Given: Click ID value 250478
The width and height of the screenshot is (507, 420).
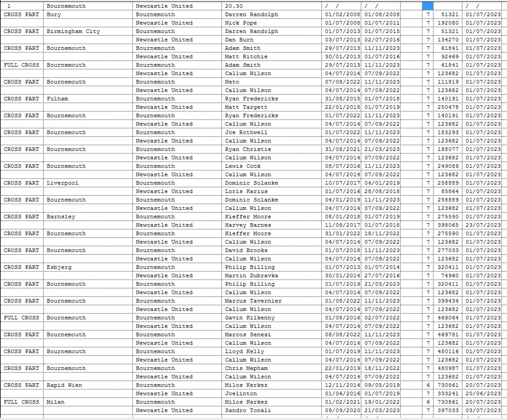Looking at the screenshot, I should [448, 107].
